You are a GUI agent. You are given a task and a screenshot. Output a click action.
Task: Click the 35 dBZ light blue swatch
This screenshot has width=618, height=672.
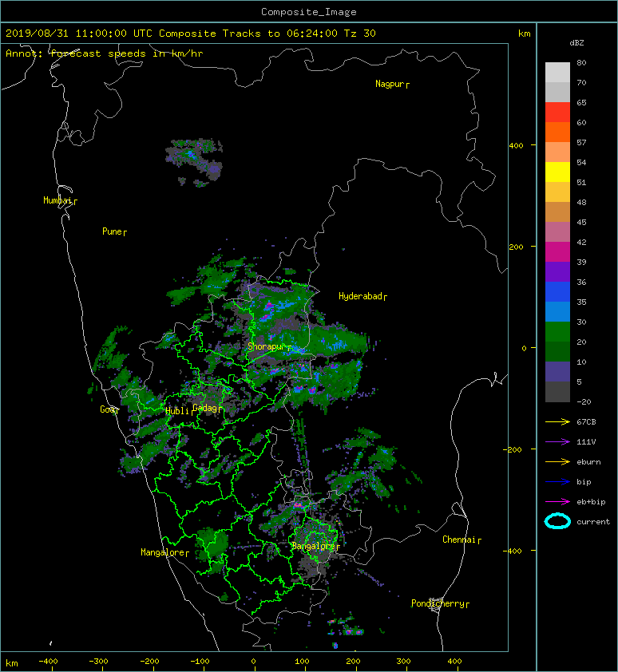tap(557, 311)
